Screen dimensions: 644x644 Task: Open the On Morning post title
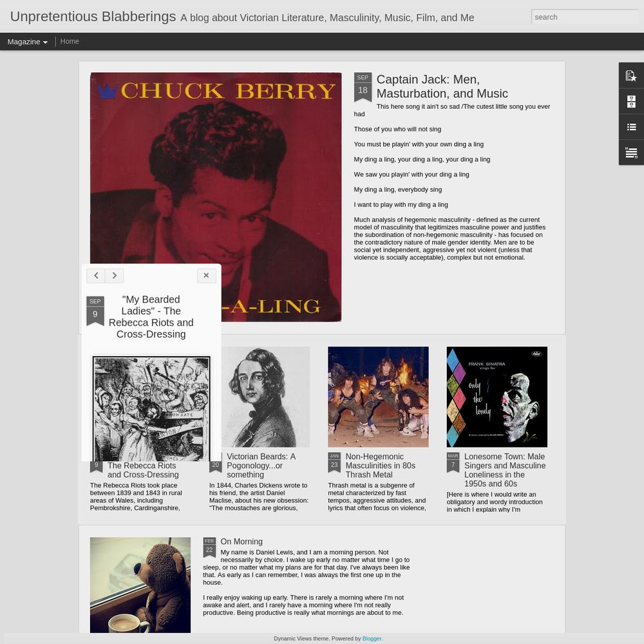(x=241, y=542)
